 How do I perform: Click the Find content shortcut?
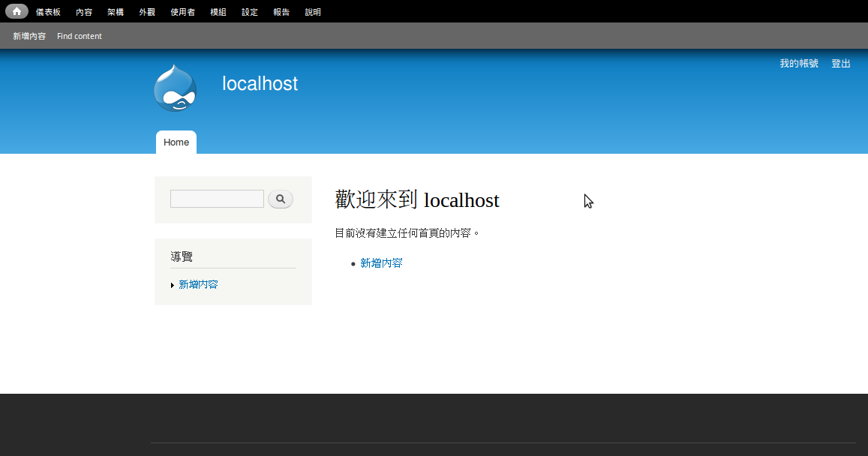(x=80, y=36)
